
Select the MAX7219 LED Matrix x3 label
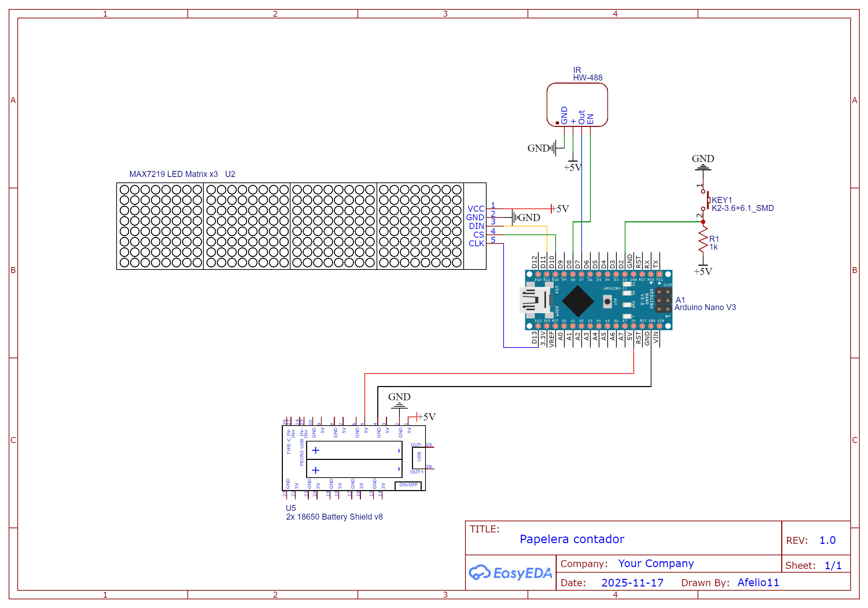(x=174, y=174)
